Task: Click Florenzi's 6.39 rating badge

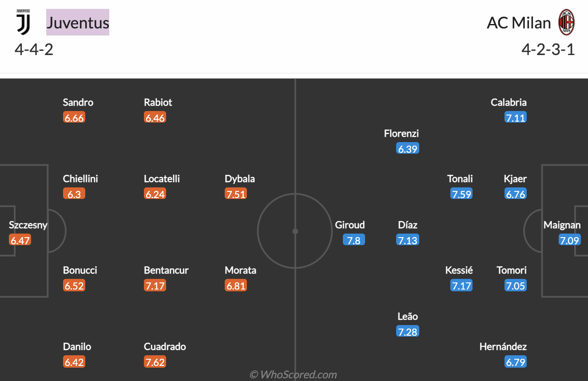Action: point(408,149)
